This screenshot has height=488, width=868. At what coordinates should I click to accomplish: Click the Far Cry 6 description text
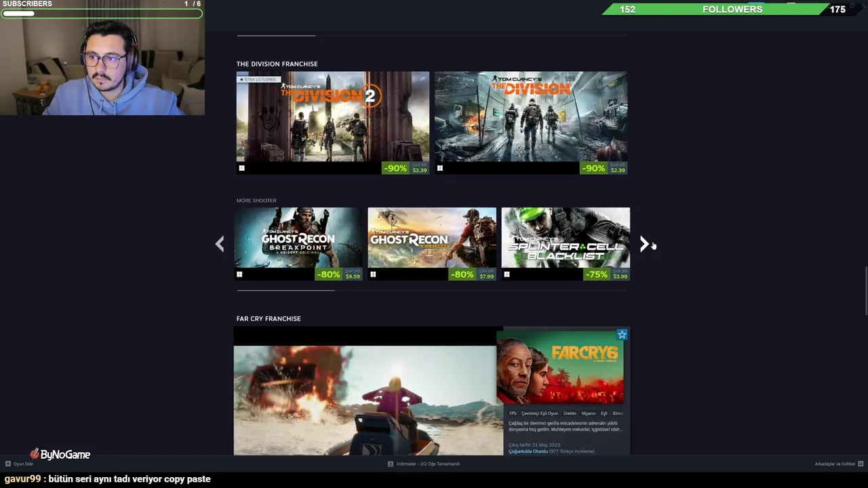566,426
